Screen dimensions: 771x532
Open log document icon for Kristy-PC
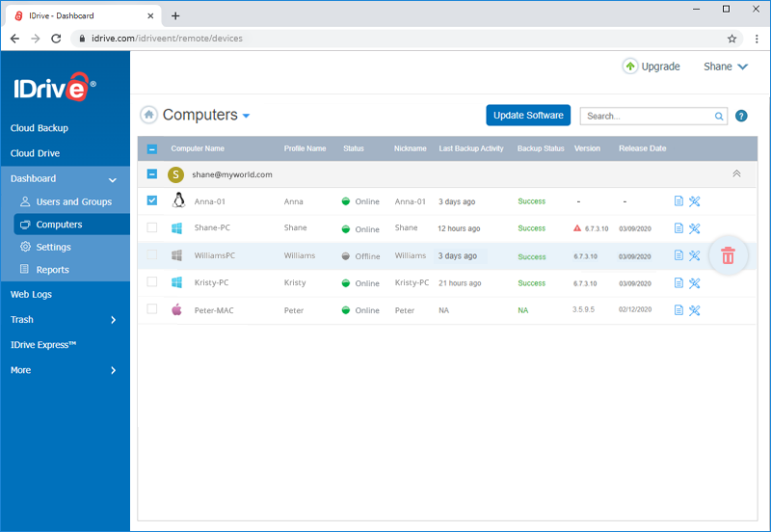click(x=678, y=283)
